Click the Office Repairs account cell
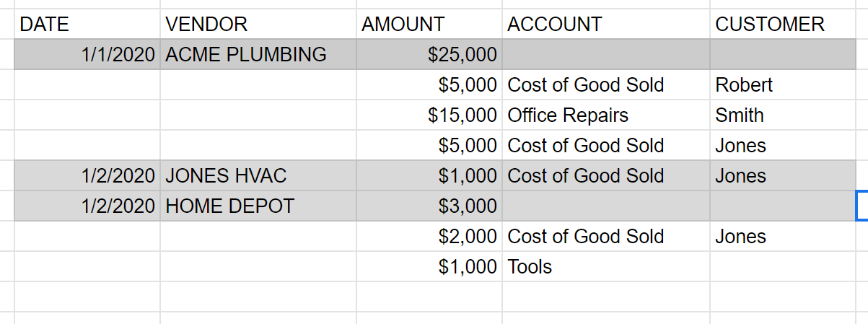 click(x=605, y=115)
